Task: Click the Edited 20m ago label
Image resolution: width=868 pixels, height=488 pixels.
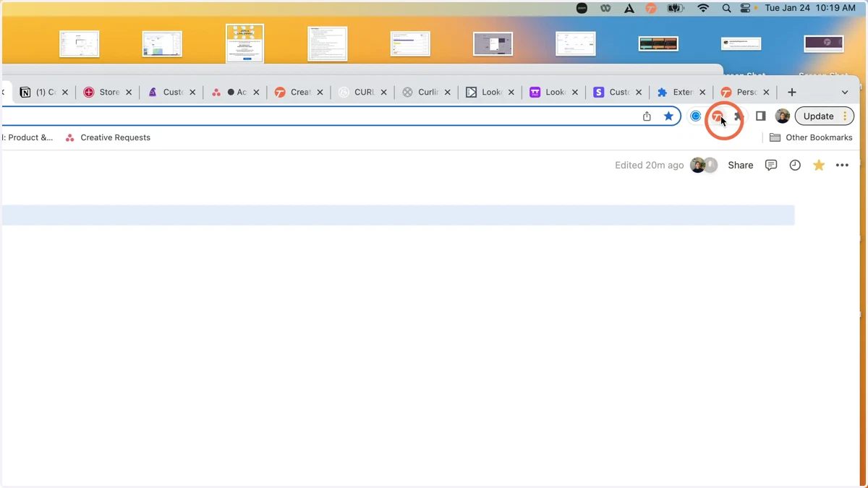Action: click(x=649, y=166)
